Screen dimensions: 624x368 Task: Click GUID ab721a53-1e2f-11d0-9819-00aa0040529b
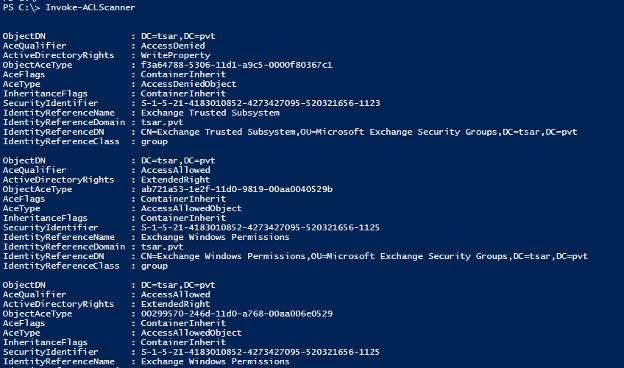(236, 189)
